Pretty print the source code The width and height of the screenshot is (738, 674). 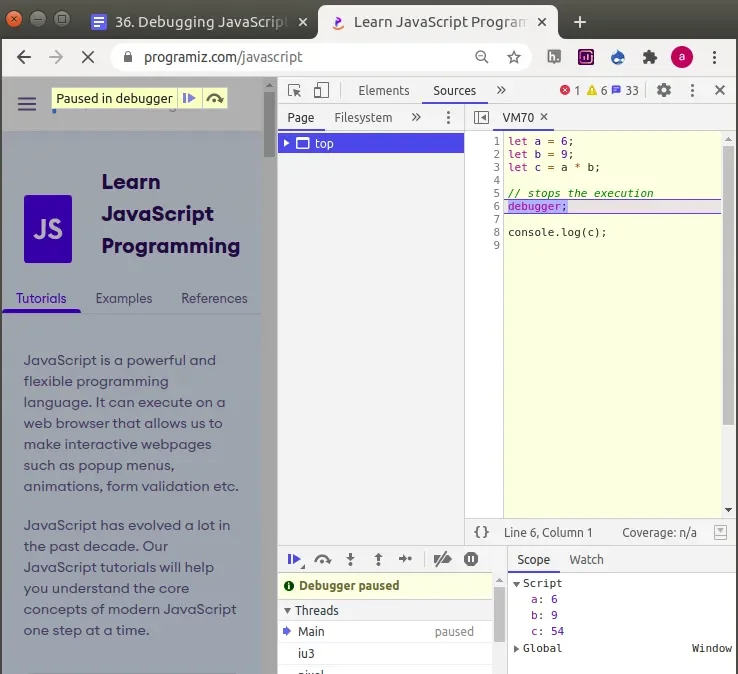click(x=481, y=532)
